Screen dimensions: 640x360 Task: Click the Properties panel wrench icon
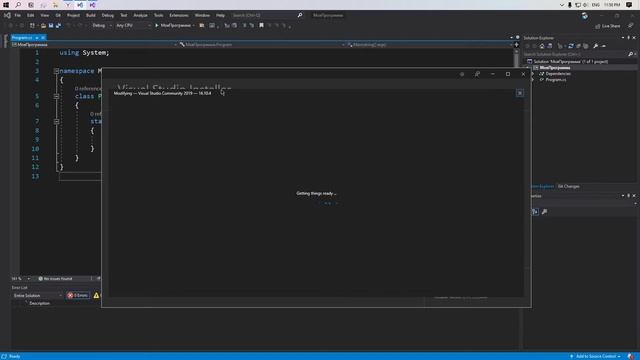544,212
